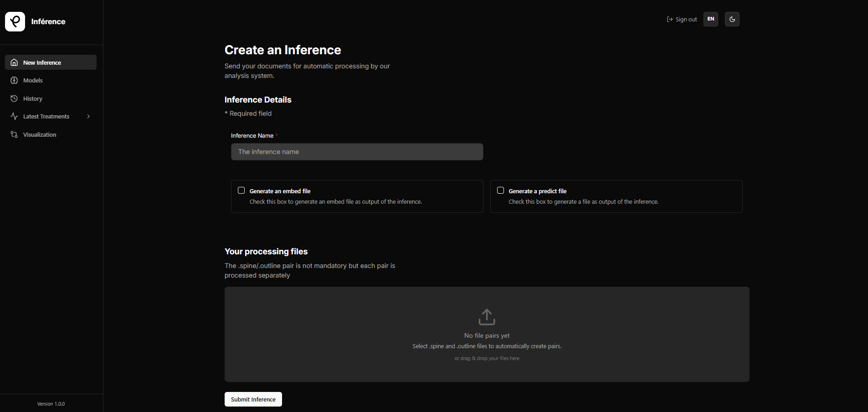The height and width of the screenshot is (412, 868).
Task: Enable Generate a predict file checkbox
Action: click(x=500, y=191)
